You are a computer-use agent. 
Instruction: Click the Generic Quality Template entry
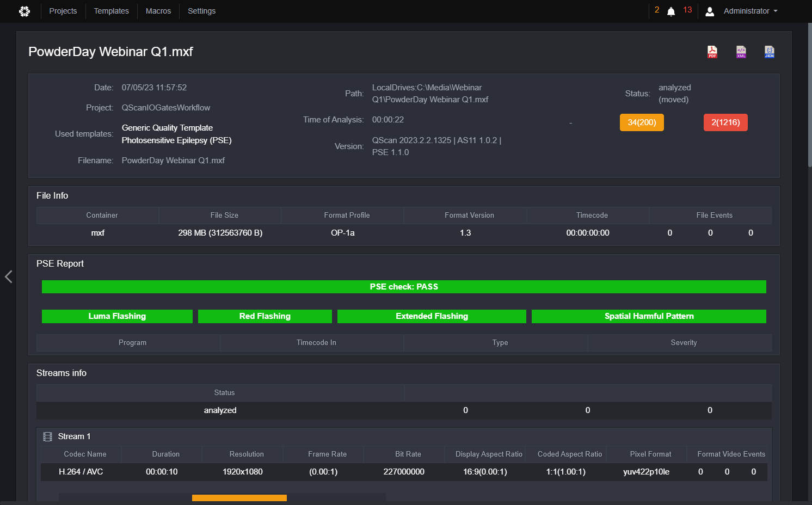click(x=167, y=128)
